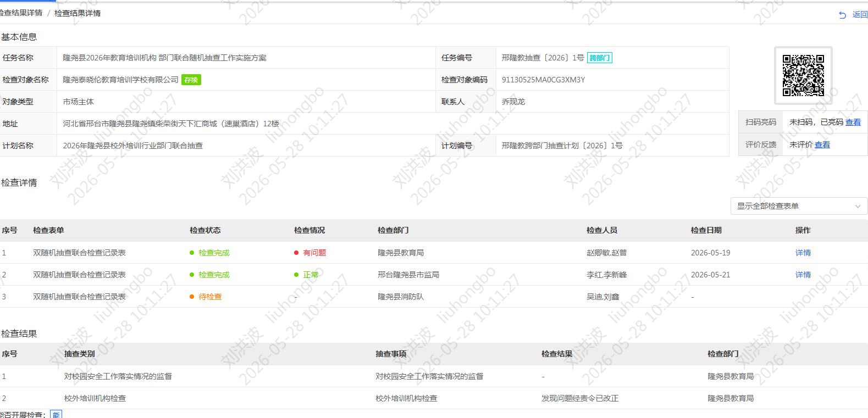Click the 检查情况 column header

[309, 230]
